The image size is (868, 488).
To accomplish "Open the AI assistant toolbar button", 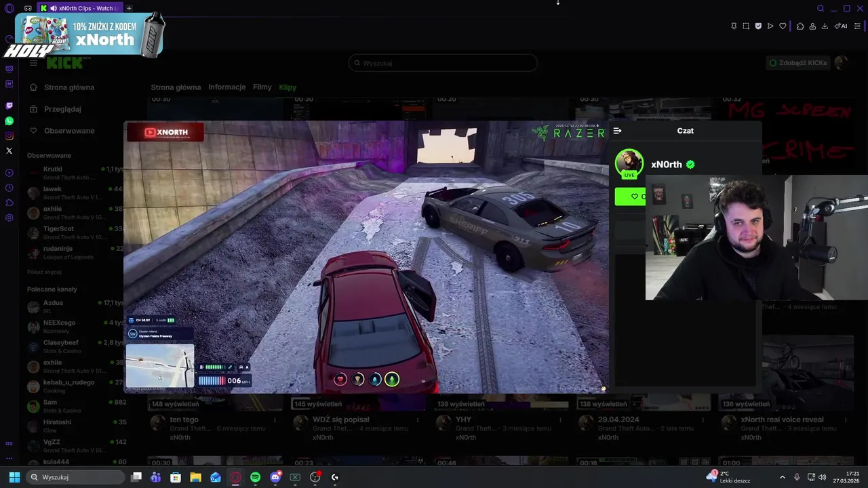I will pos(841,26).
